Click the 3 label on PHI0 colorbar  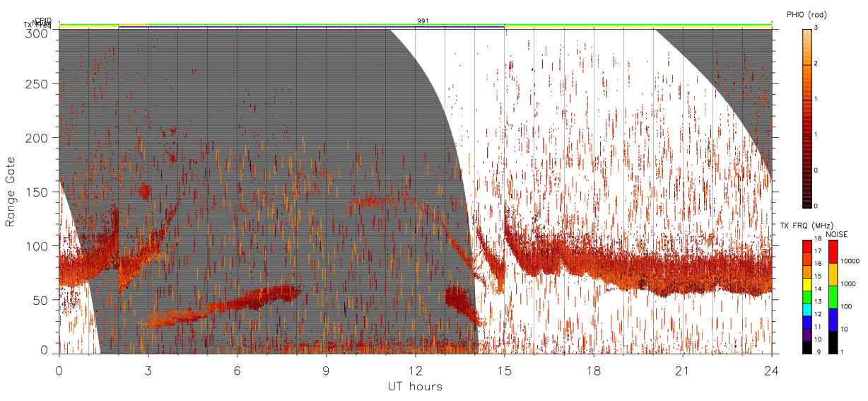tap(816, 28)
